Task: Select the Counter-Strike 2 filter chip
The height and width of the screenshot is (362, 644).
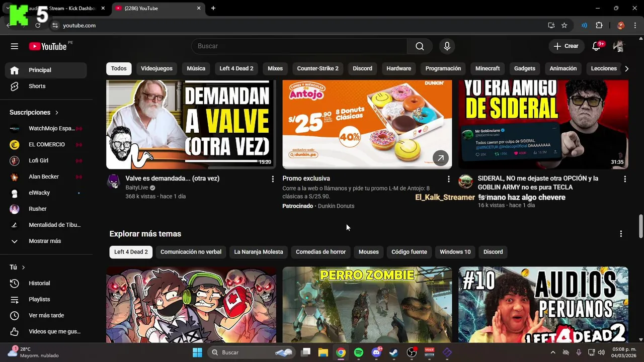Action: 317,68
